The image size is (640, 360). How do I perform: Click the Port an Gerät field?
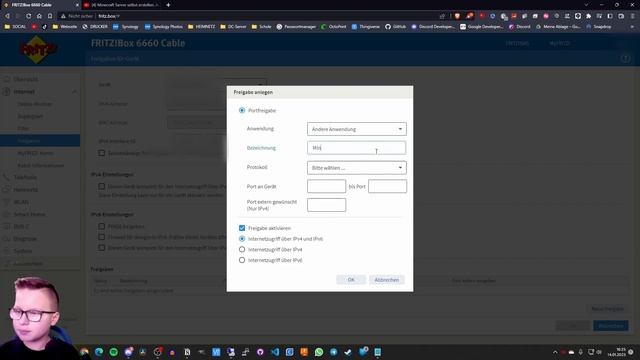[327, 186]
